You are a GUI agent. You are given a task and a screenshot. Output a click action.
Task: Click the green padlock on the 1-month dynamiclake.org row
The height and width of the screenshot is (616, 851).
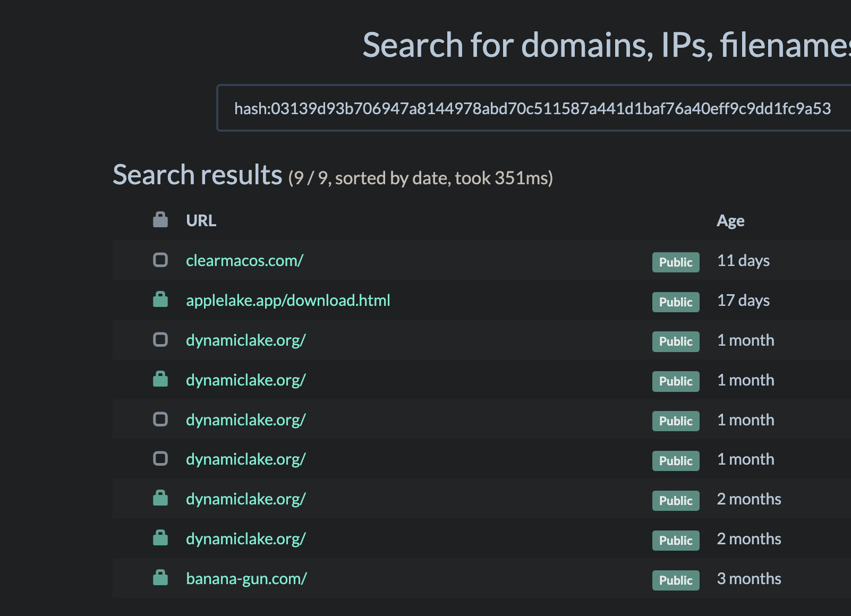click(x=160, y=379)
